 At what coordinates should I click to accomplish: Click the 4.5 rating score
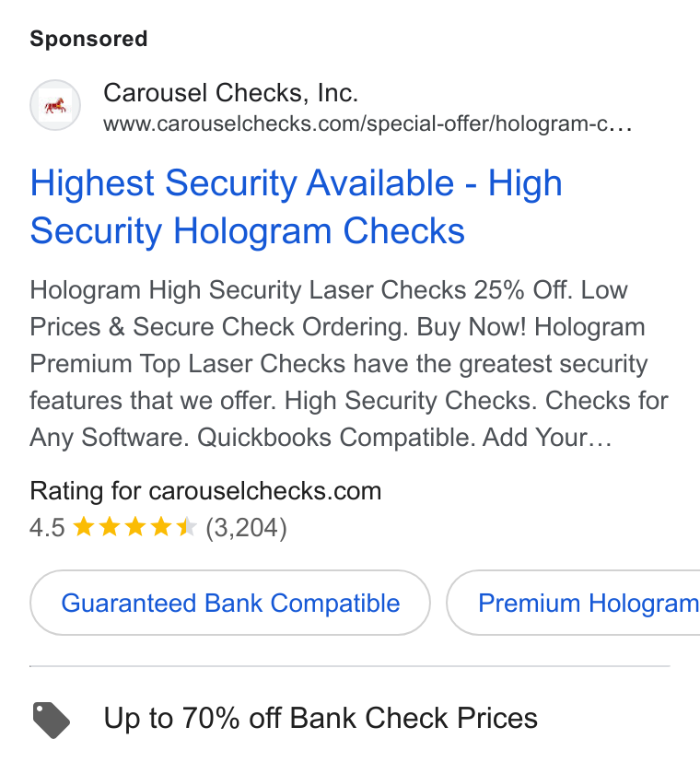click(x=47, y=528)
